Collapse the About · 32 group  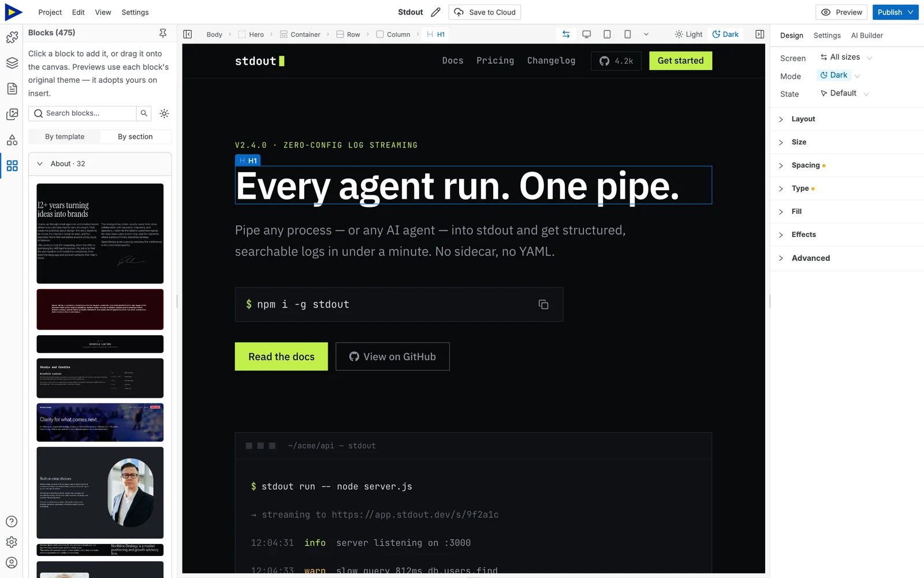click(x=100, y=164)
